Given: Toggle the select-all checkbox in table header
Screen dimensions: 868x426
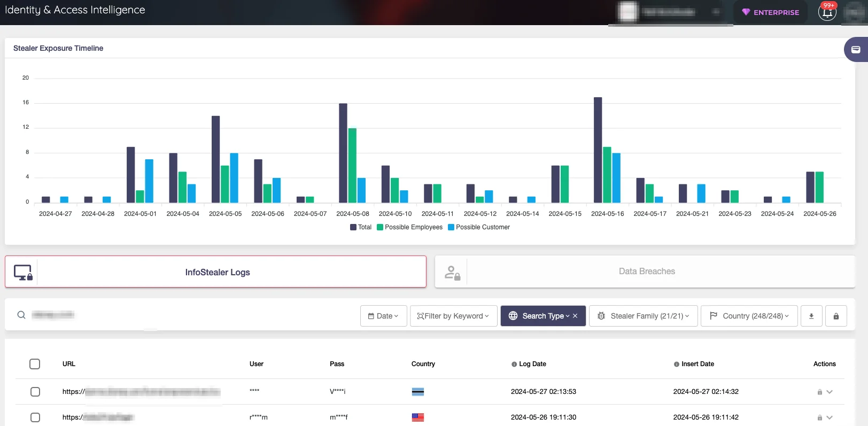Looking at the screenshot, I should 35,364.
